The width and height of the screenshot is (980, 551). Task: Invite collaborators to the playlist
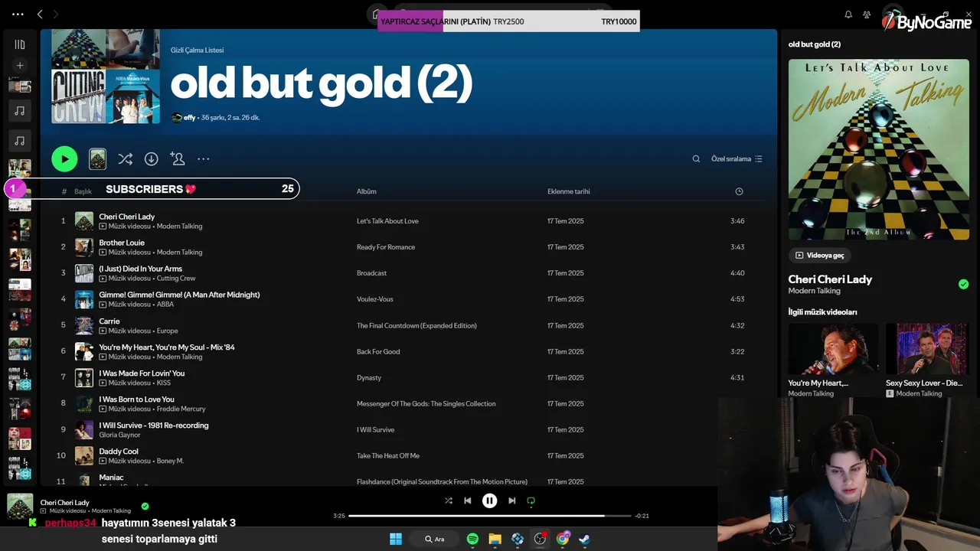177,158
